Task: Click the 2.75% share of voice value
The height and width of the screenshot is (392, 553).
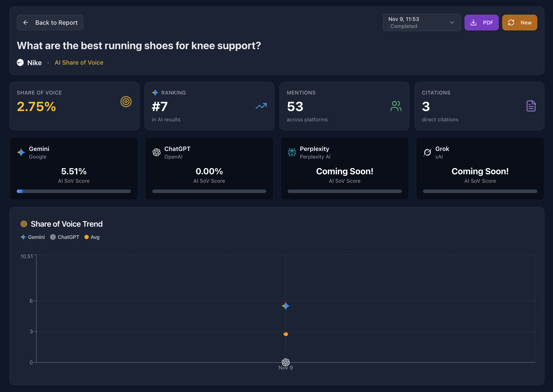Action: click(x=36, y=106)
